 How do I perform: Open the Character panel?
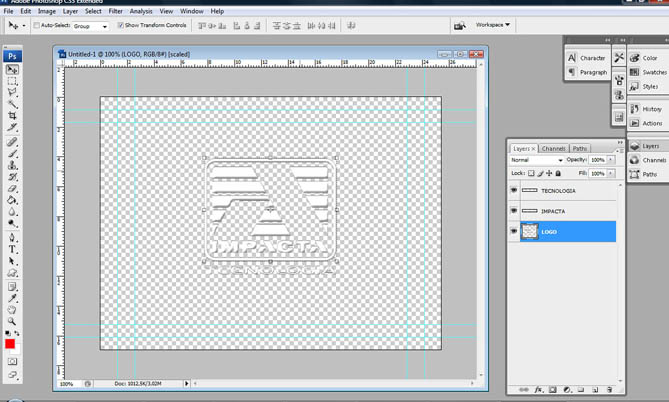586,58
